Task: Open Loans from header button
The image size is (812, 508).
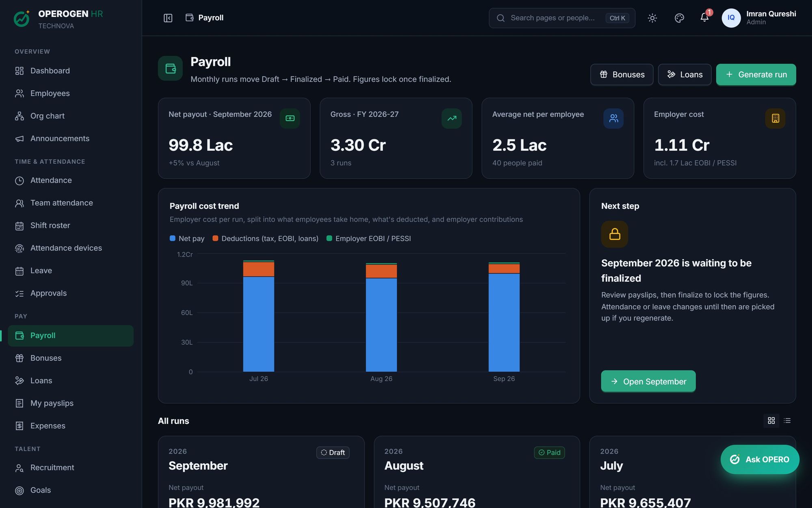Action: tap(685, 74)
